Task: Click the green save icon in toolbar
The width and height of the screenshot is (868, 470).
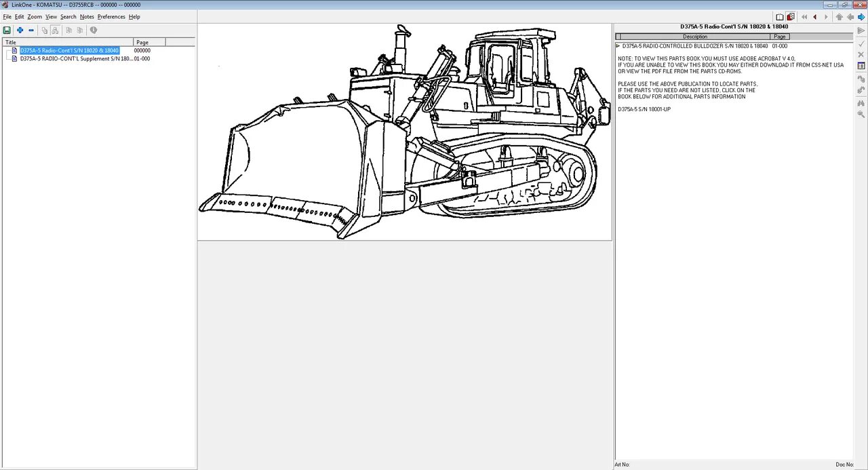Action: click(x=7, y=30)
